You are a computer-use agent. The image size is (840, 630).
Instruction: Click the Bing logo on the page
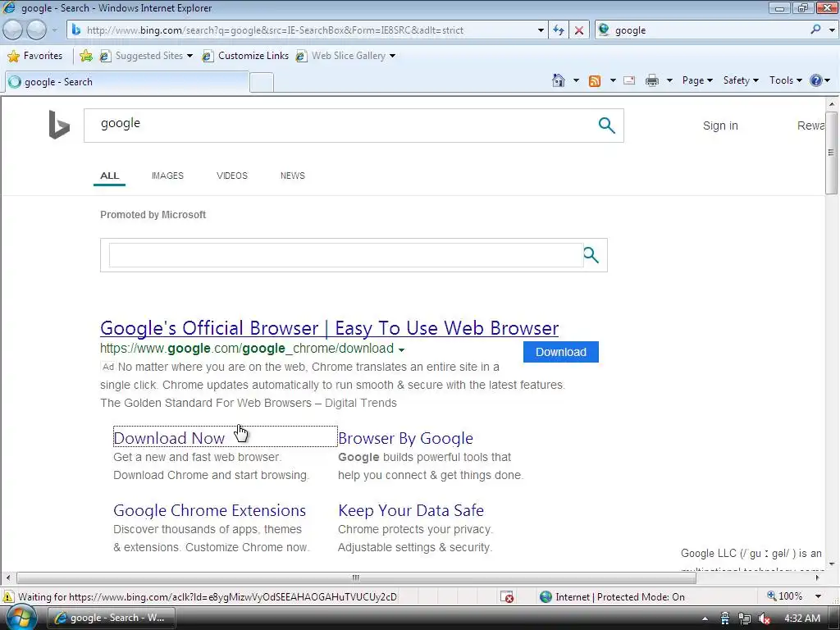coord(59,125)
